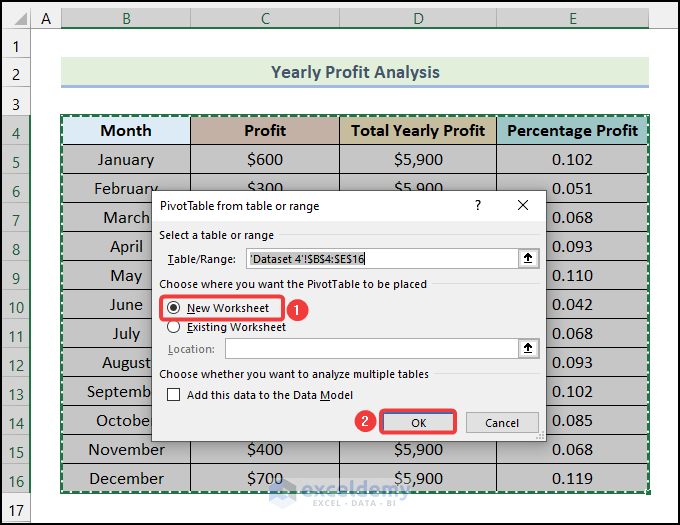Click the July cell

(x=108, y=334)
